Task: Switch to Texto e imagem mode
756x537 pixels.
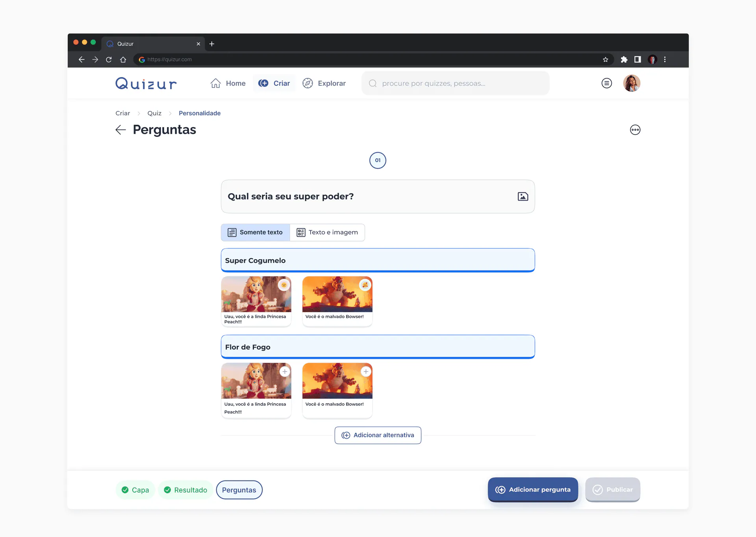Action: point(327,233)
